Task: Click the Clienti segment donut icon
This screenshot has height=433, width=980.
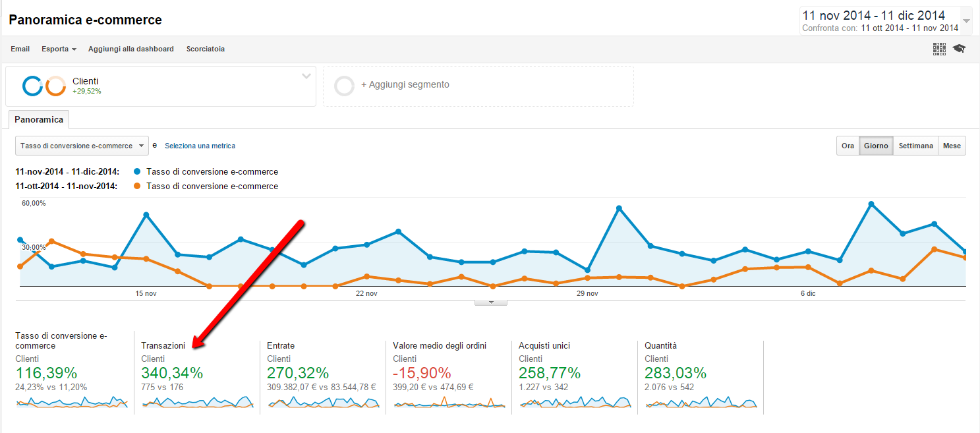Action: pos(43,86)
